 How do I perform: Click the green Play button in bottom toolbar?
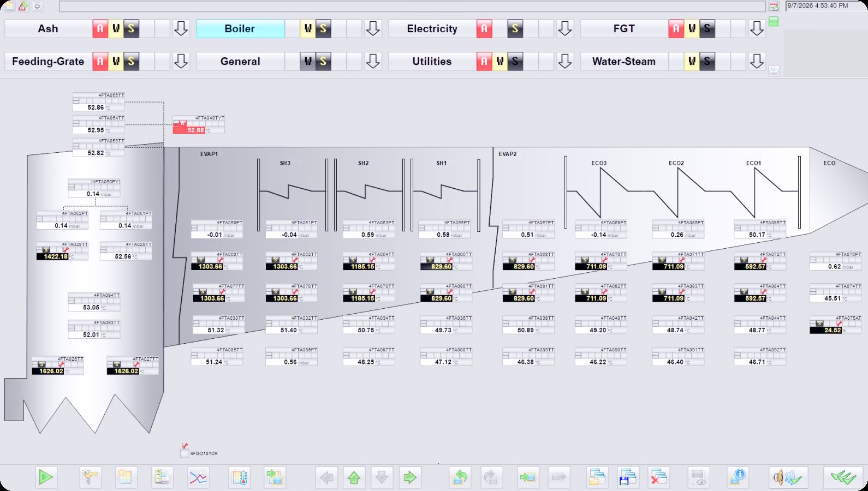point(46,477)
